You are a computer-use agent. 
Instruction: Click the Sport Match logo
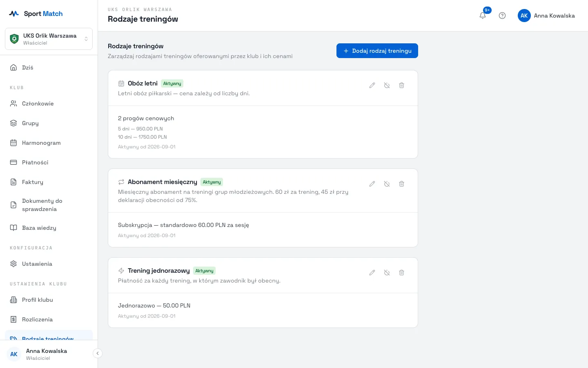point(36,13)
